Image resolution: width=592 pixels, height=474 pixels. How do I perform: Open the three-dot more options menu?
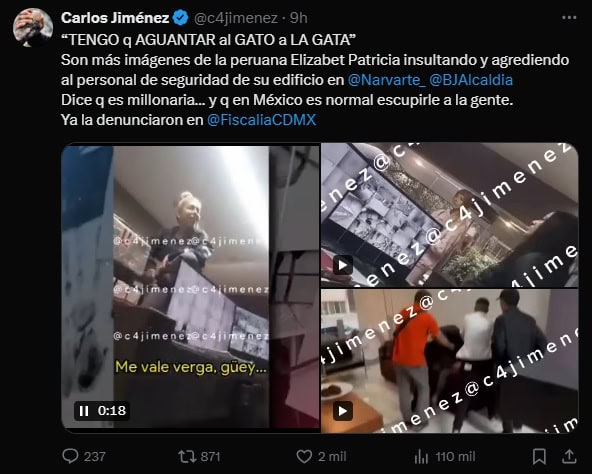(x=569, y=18)
